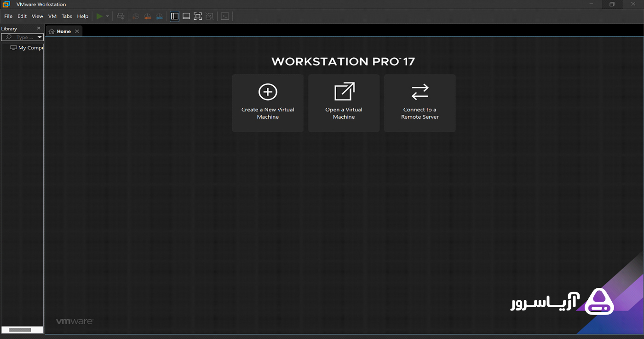644x339 pixels.
Task: Open the Help menu
Action: click(x=83, y=16)
